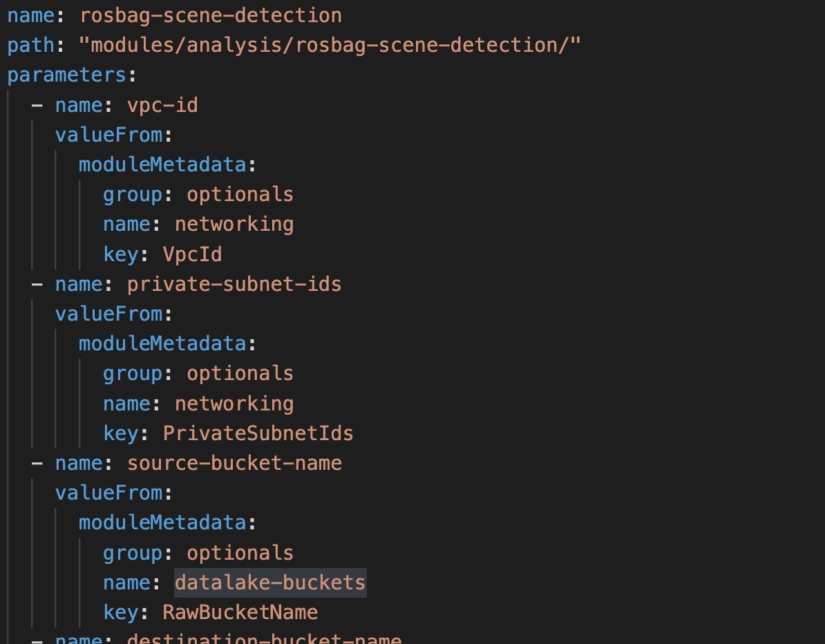Screen dimensions: 825x644
Task: Click the modules/analysis path string
Action: pyautogui.click(x=330, y=45)
